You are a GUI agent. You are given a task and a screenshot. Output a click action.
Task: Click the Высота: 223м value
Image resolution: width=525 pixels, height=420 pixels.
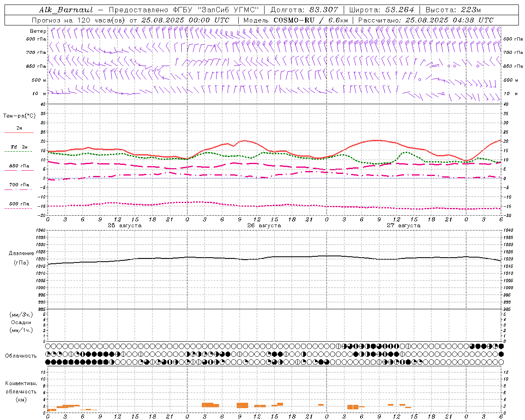tap(453, 10)
